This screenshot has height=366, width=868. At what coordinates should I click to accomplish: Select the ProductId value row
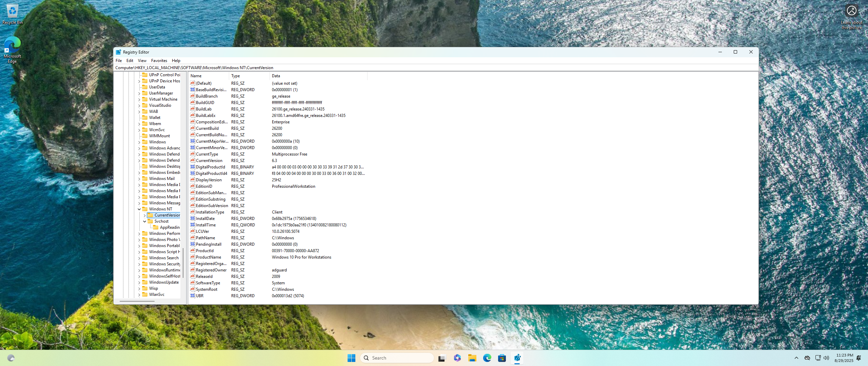(x=278, y=251)
